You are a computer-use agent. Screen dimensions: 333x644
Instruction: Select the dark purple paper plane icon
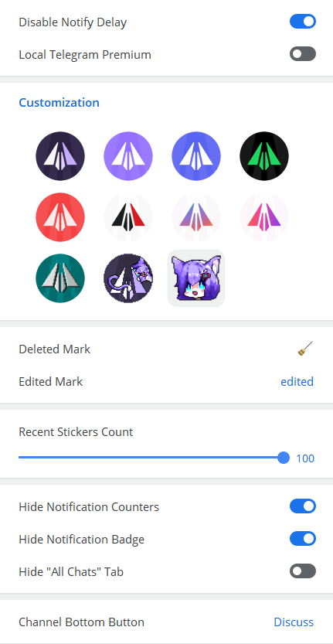pyautogui.click(x=60, y=156)
